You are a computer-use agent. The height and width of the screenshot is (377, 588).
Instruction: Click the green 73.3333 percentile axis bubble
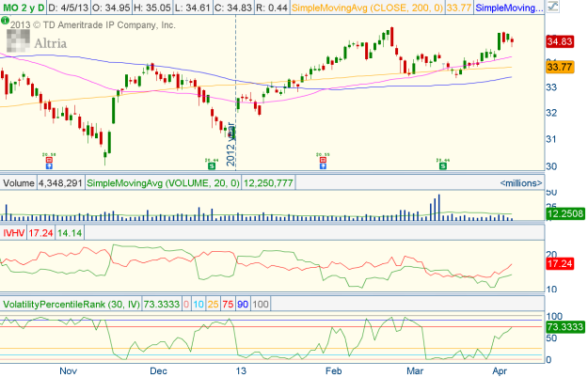point(565,327)
